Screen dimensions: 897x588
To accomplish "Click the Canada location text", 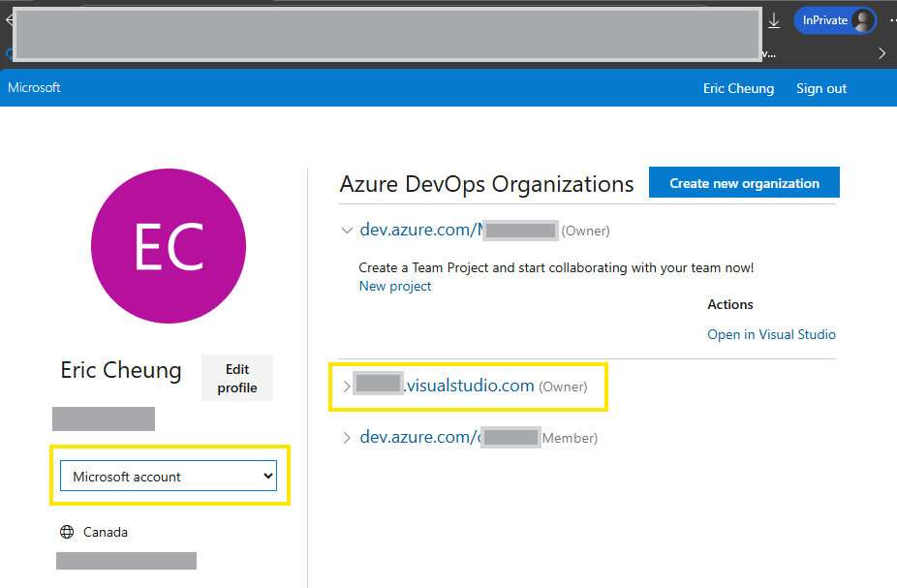I will 106,532.
